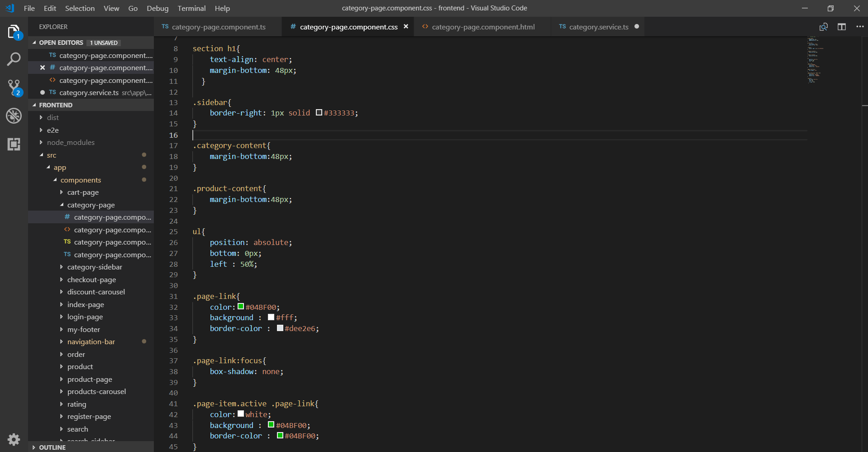The width and height of the screenshot is (868, 452).
Task: Close the category-page.component.css tab
Action: (406, 27)
